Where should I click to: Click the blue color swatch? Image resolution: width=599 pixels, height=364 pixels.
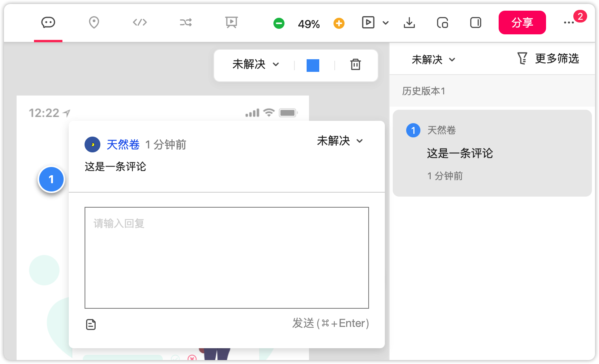point(313,66)
